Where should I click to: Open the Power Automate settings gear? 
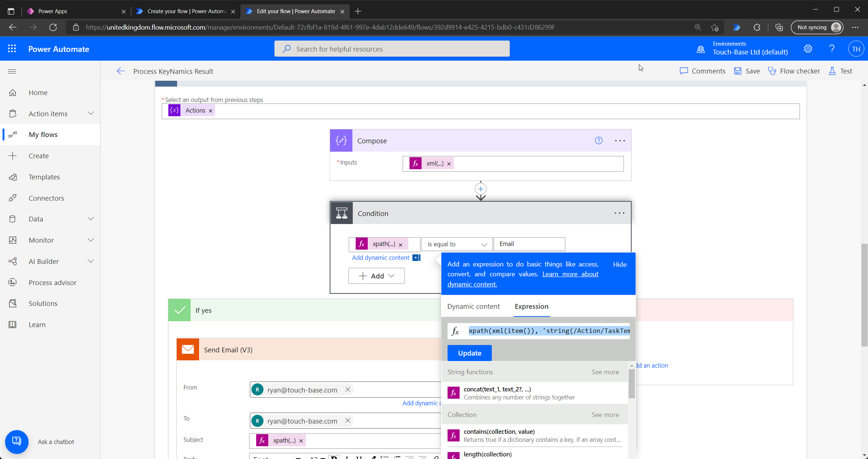(808, 49)
